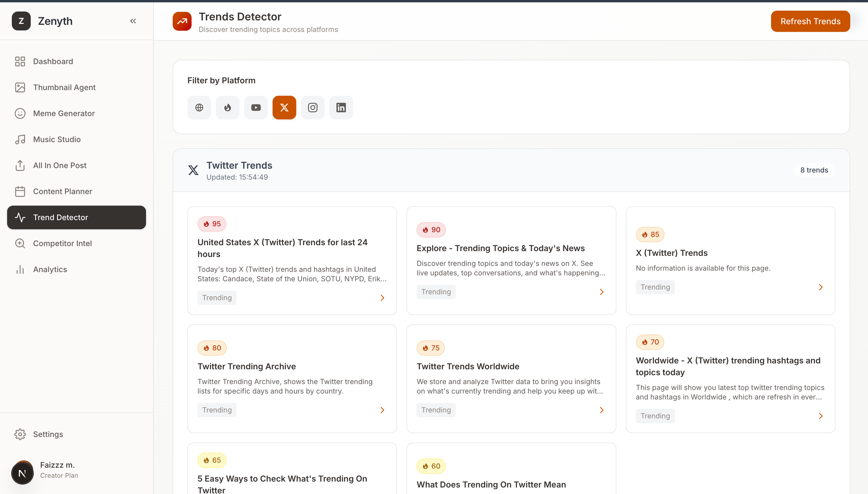This screenshot has width=868, height=494.
Task: Go to Analytics page
Action: pos(76,269)
